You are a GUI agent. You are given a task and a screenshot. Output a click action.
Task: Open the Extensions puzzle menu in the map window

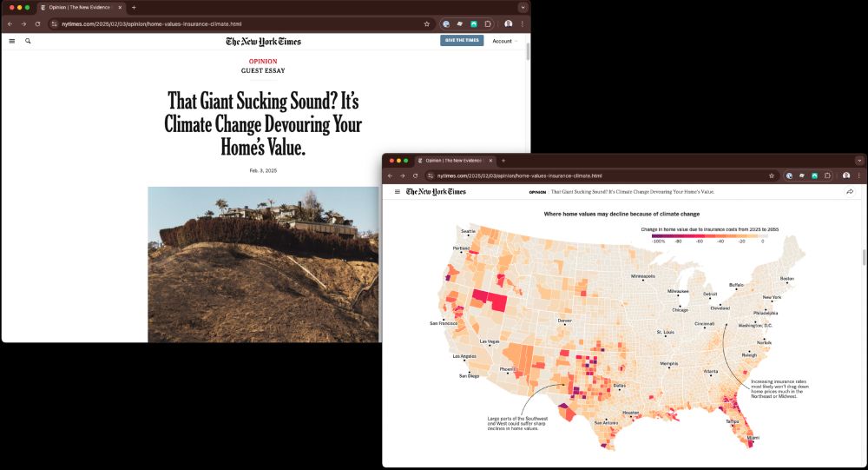[827, 175]
